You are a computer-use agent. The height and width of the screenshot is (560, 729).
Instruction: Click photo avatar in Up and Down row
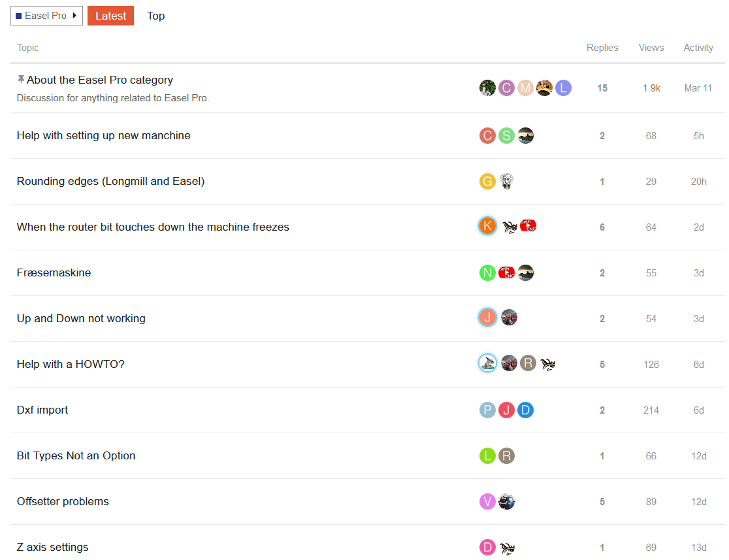click(x=509, y=317)
